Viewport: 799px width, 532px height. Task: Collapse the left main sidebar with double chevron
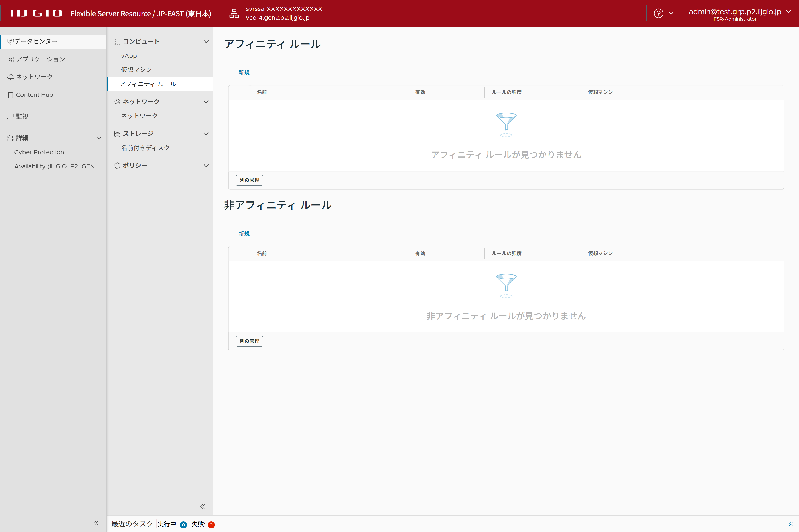coord(96,523)
